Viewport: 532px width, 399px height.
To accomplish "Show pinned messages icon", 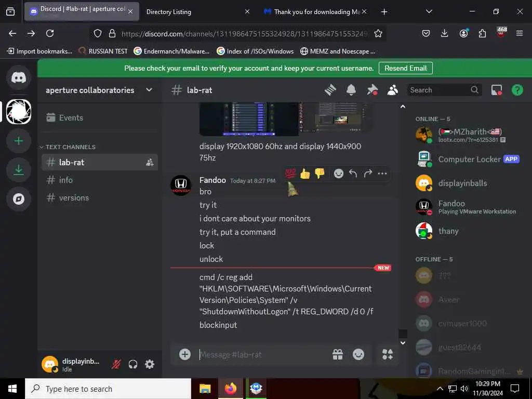I will click(x=372, y=90).
